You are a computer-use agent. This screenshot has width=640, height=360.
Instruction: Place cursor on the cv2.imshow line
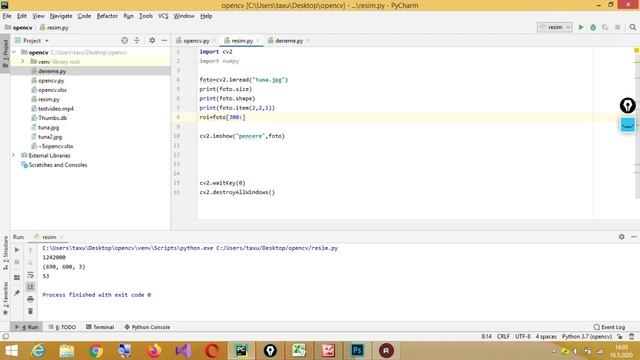(x=242, y=136)
